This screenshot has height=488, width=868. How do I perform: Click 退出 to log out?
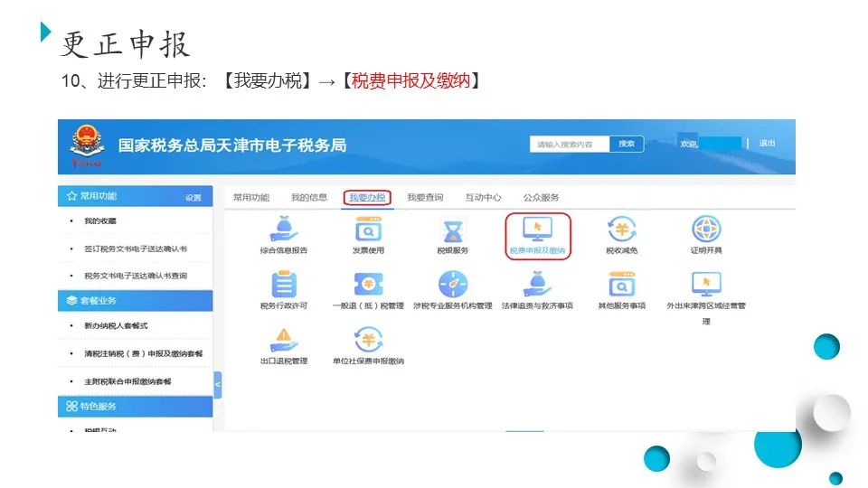click(x=767, y=144)
